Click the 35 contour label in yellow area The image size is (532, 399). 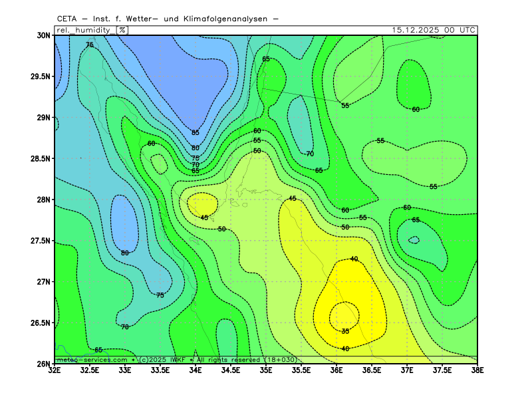345,331
